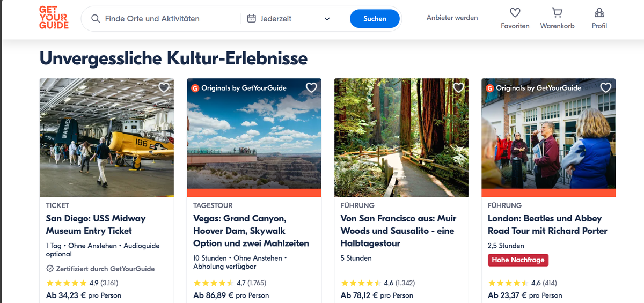Screen dimensions: 644x303
Task: Click the calendar icon beside Jederzeit
Action: point(251,19)
